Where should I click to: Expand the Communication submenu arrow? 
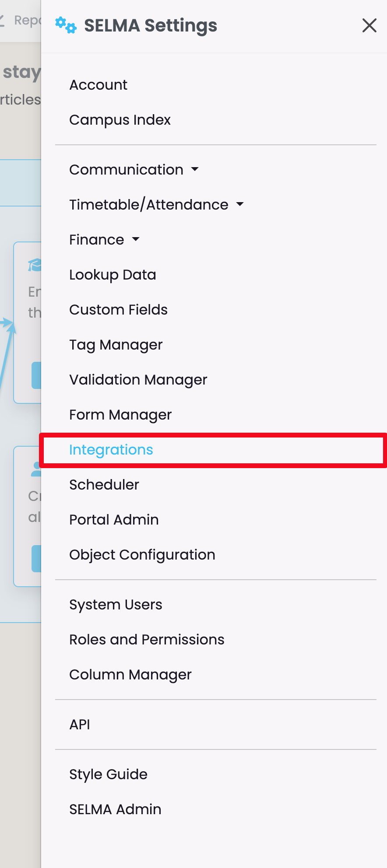[x=195, y=169]
